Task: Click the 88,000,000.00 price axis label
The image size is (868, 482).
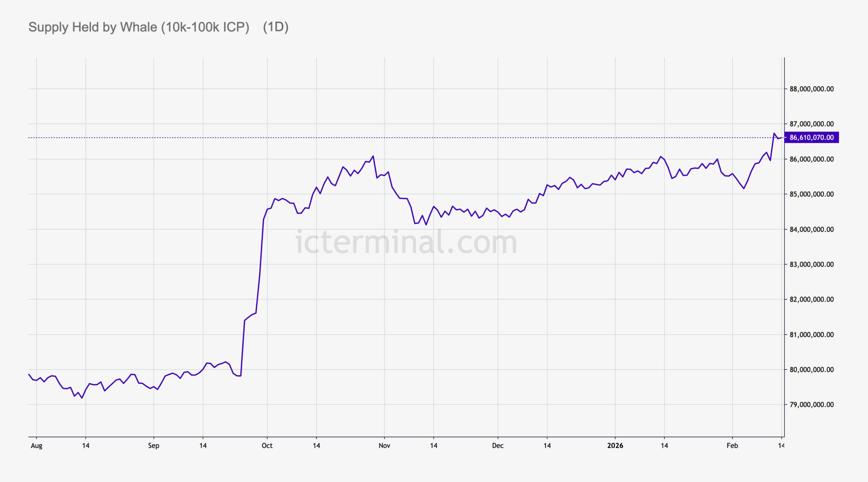Action: click(811, 89)
